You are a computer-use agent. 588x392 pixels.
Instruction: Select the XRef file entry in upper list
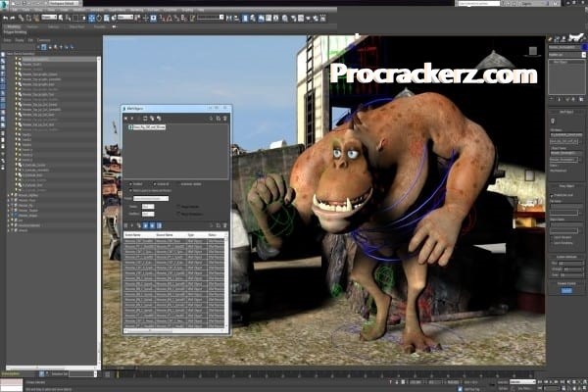click(x=147, y=127)
